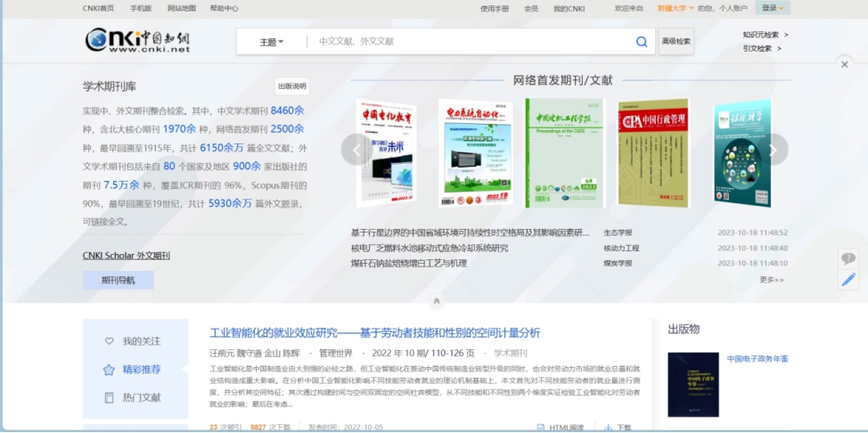Open 中国电机工程学报 journal cover
This screenshot has width=868, height=433.
click(565, 153)
